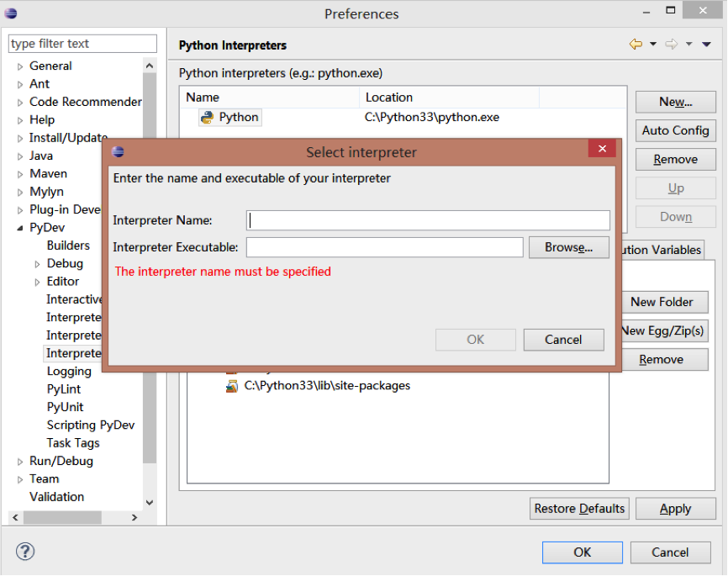Click the Location column header
Screen dimensions: 728x576
click(x=450, y=98)
